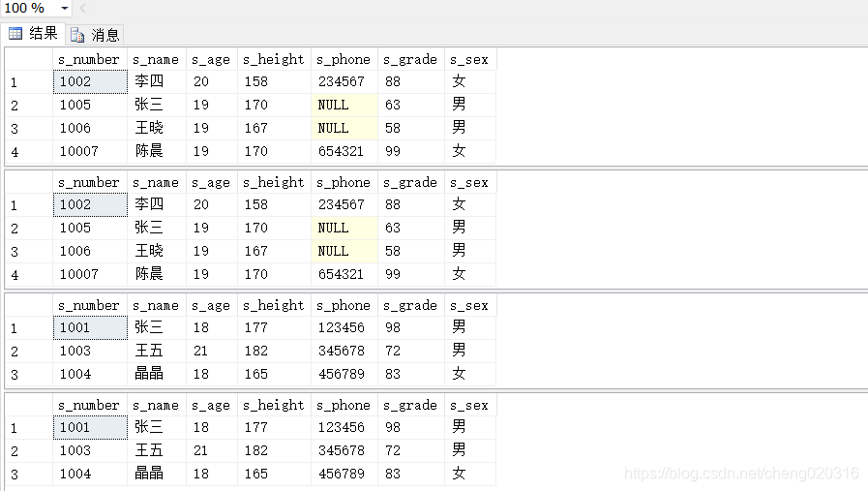Select age 20 in the second grid

pos(212,205)
